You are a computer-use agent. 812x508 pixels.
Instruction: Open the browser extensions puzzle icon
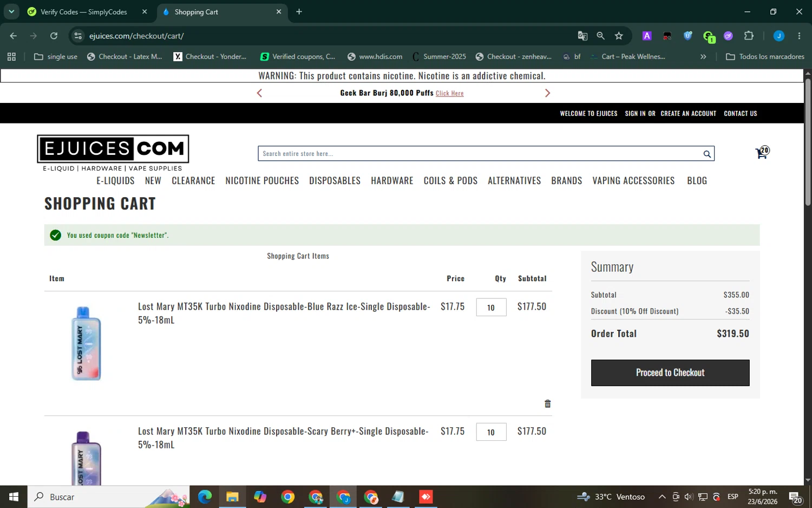click(x=749, y=36)
